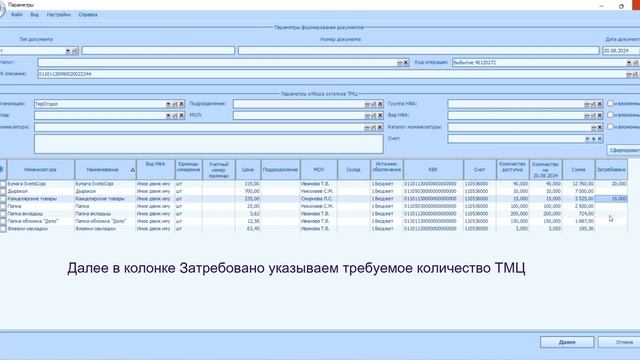Tick checkbox for Канцелярские товары row
Viewport: 640px width, 360px height.
(3, 199)
